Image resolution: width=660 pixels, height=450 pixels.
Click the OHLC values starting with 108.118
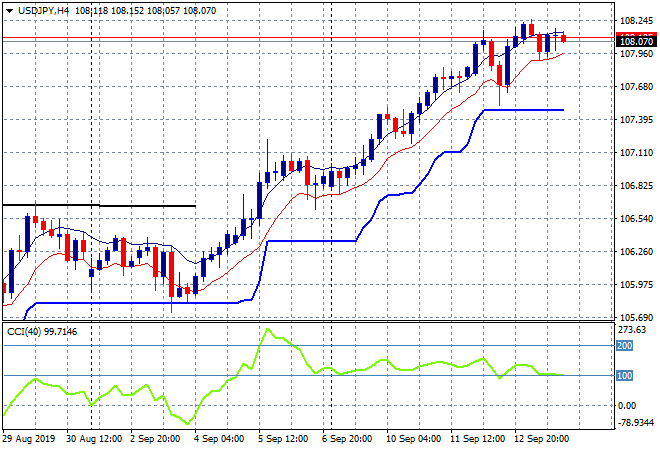tap(146, 11)
